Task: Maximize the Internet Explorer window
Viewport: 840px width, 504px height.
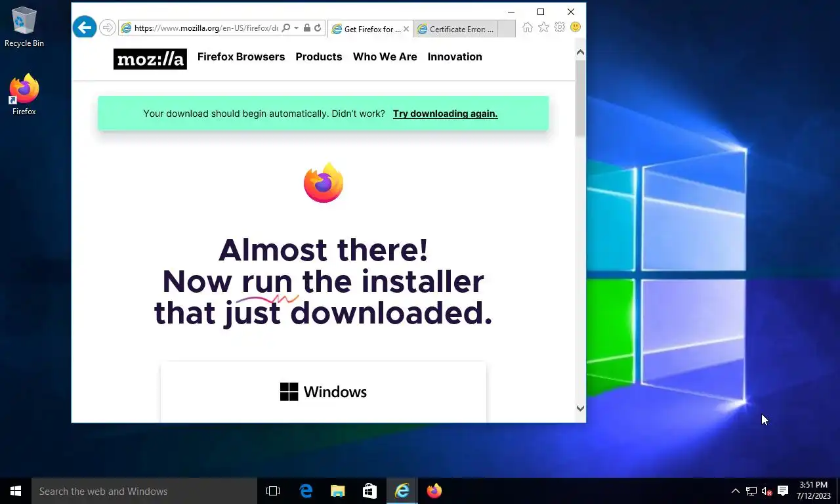Action: (541, 12)
